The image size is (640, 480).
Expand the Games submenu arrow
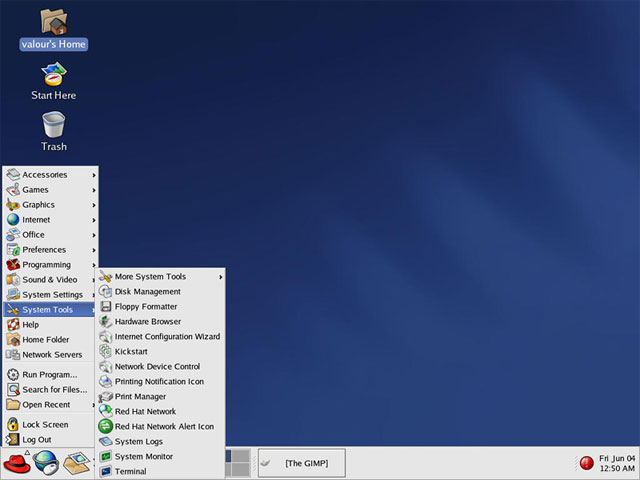coord(94,190)
